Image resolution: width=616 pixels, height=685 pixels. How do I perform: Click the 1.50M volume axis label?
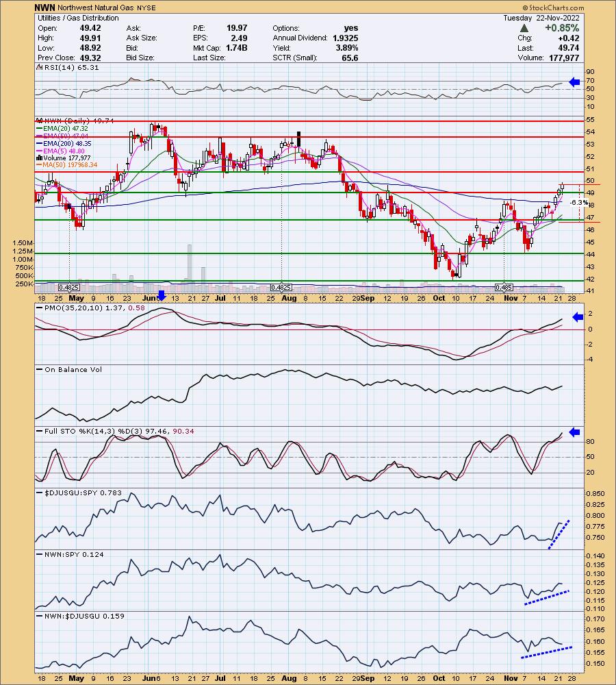[x=23, y=242]
